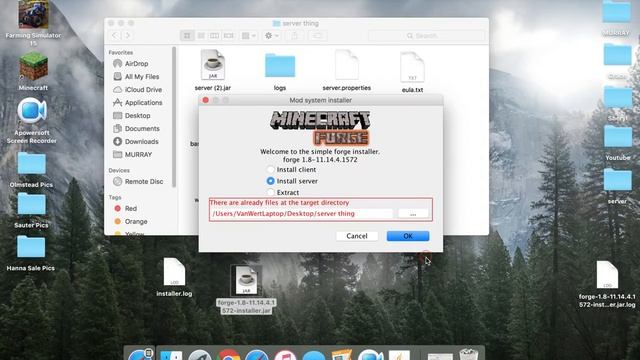Open Documents in Finder sidebar
640x360 pixels.
(x=142, y=129)
